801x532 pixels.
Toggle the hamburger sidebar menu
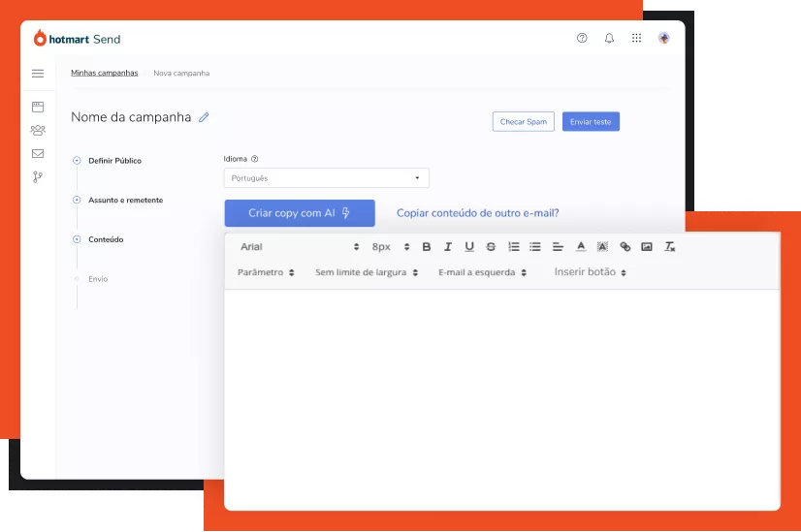click(x=38, y=74)
